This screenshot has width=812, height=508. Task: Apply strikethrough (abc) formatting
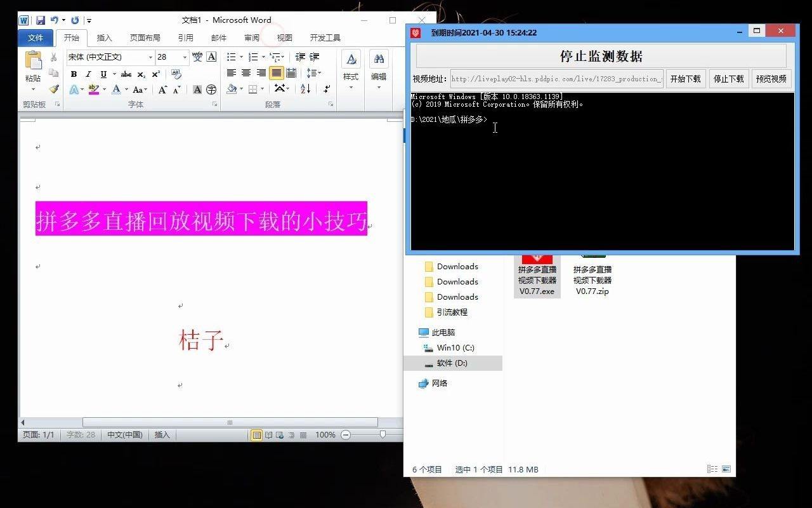126,74
